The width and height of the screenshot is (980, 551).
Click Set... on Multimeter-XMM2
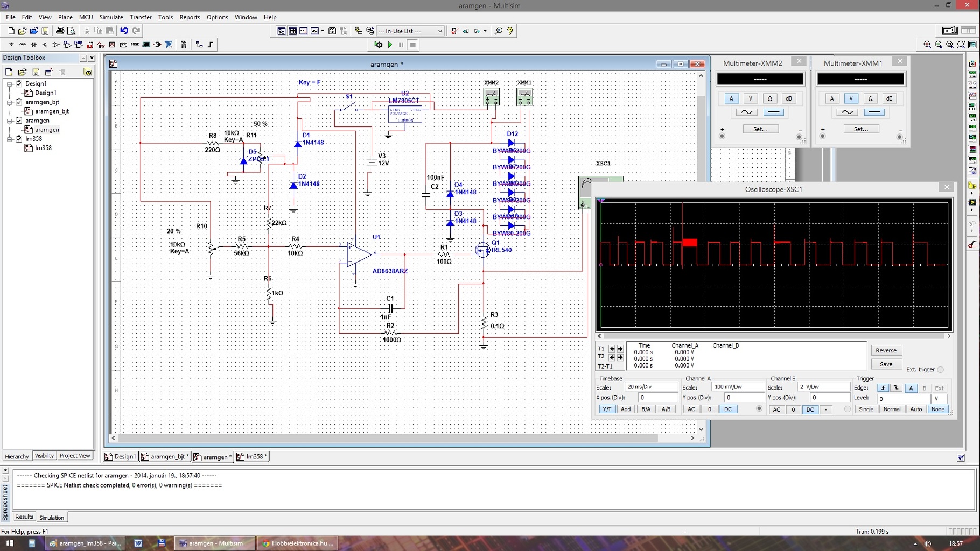(x=760, y=129)
